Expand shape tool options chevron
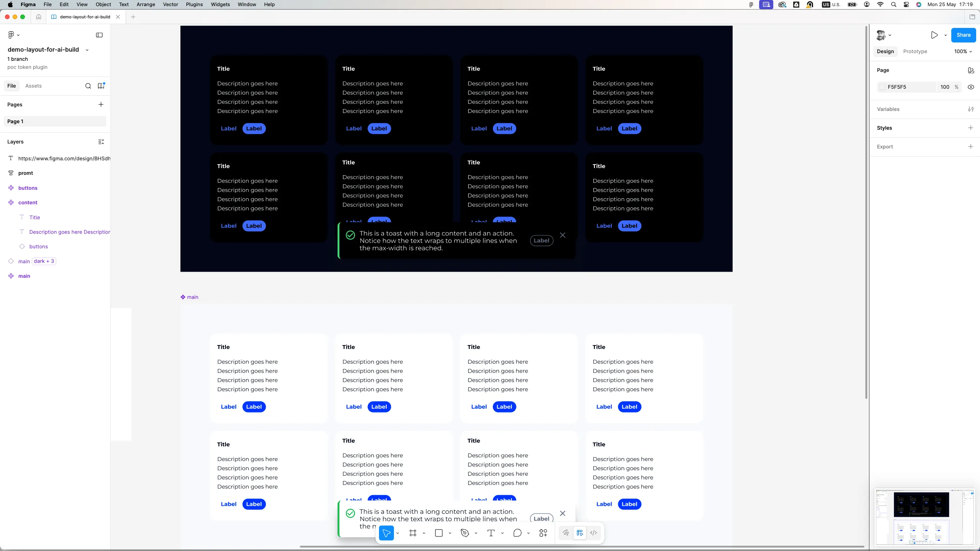Image resolution: width=980 pixels, height=551 pixels. tap(450, 533)
